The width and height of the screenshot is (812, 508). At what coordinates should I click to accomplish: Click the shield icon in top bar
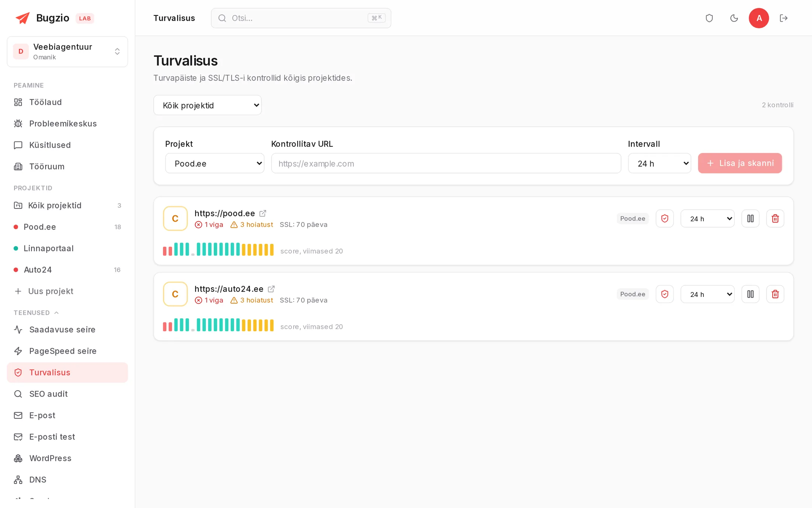coord(709,18)
